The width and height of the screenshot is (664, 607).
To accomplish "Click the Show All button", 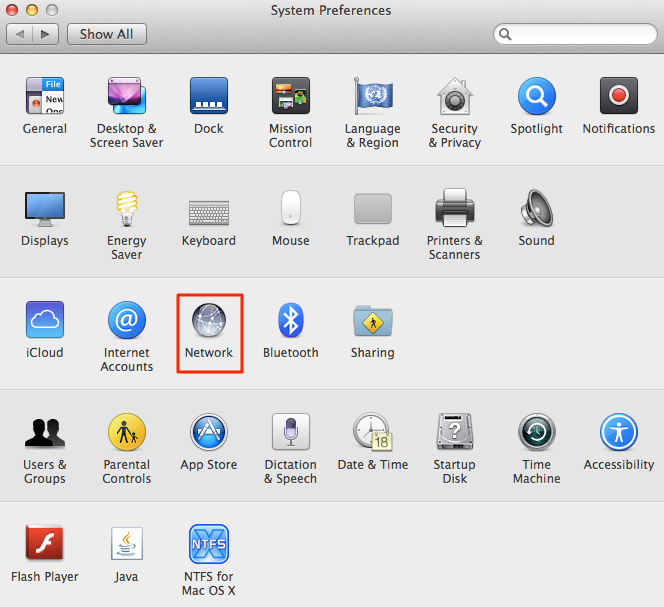I will click(107, 34).
